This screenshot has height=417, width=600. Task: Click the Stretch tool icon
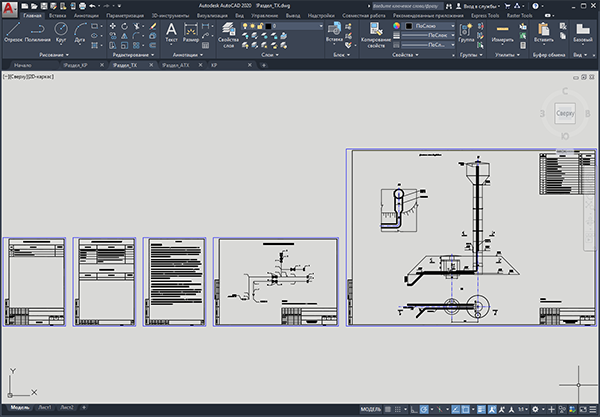[113, 46]
